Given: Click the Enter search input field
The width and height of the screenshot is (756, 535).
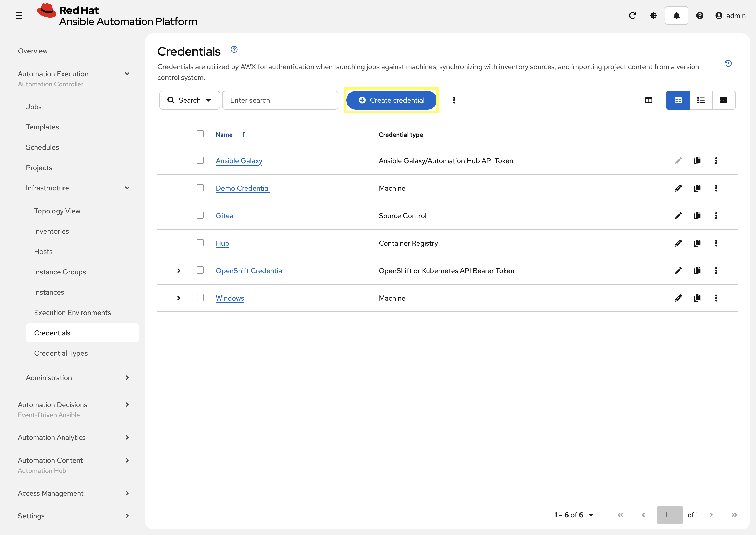Looking at the screenshot, I should [280, 100].
